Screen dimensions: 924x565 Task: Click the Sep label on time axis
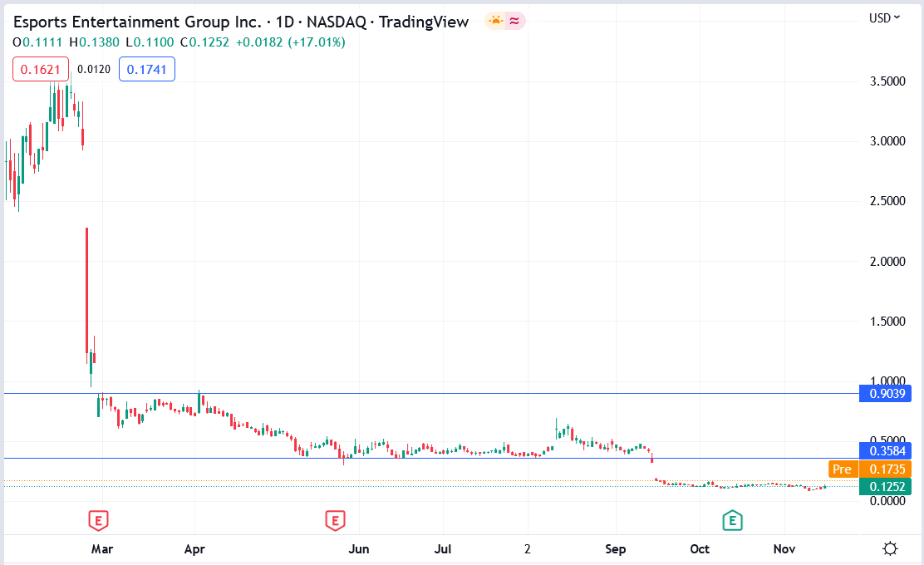coord(615,549)
